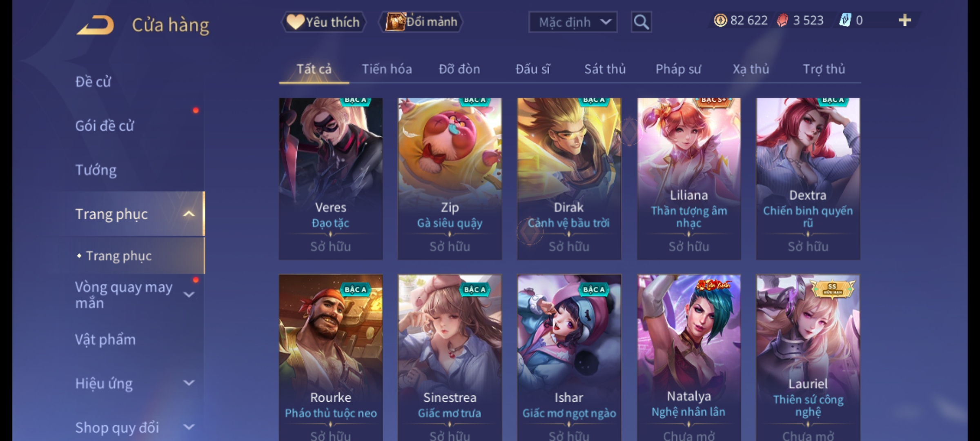Select Liliana Thần tượng âm nhạc skin card
The width and height of the screenshot is (980, 441).
point(689,178)
